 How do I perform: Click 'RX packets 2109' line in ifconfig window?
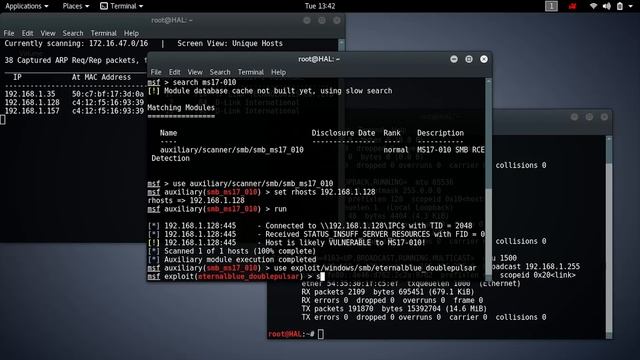[x=388, y=292]
